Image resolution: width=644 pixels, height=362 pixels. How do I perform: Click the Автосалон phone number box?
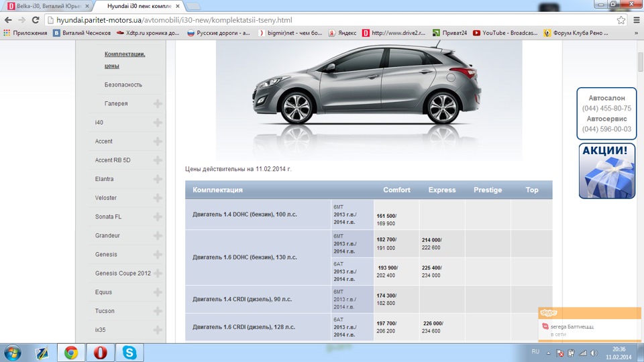click(x=606, y=114)
